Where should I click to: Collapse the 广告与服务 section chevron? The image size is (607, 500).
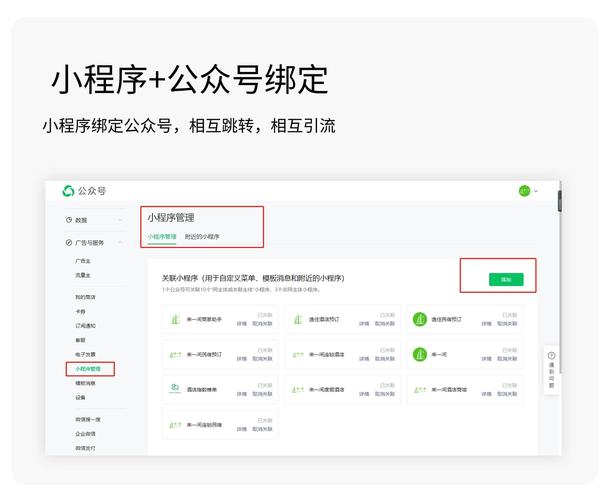click(x=120, y=243)
